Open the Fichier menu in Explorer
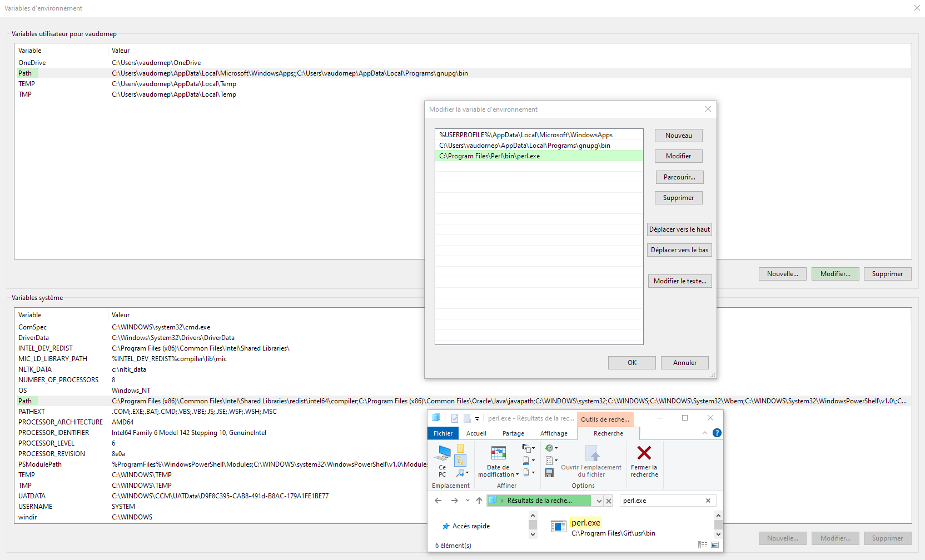Viewport: 925px width, 560px height. (x=443, y=433)
